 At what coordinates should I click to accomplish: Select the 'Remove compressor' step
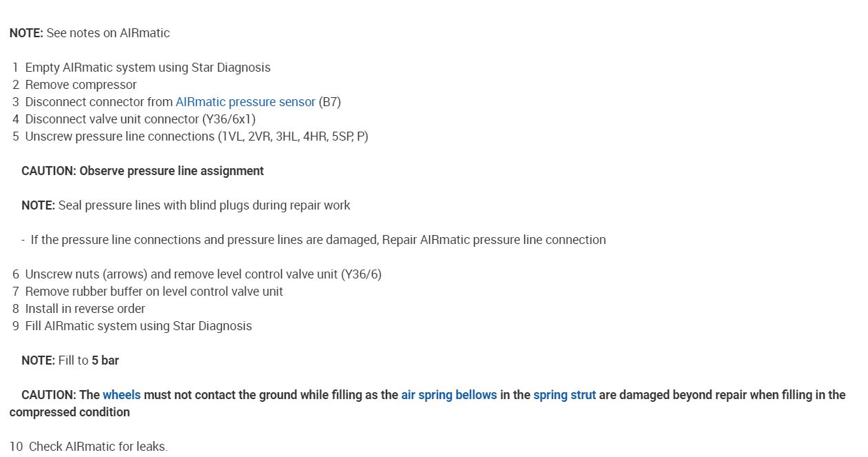coord(81,85)
